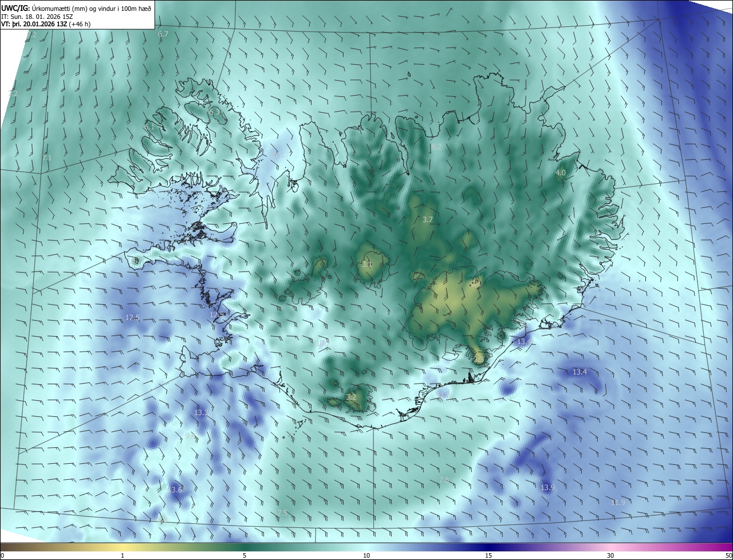
Task: Click the colorbar tick label 5
Action: [x=245, y=555]
